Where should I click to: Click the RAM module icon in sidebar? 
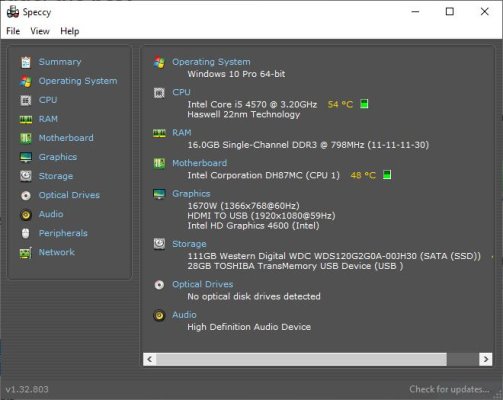(26, 119)
